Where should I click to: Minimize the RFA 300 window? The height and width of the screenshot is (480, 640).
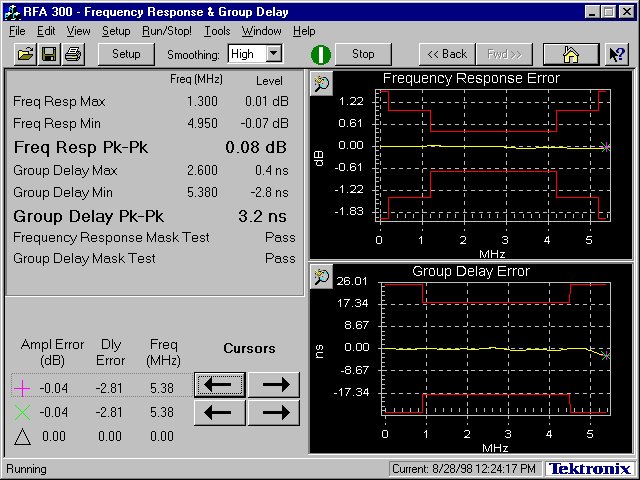coord(593,12)
